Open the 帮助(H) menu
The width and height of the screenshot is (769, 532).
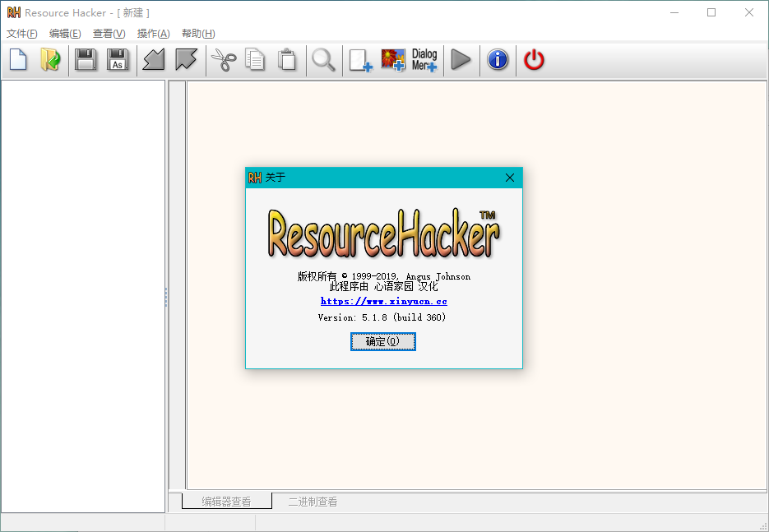(x=198, y=34)
